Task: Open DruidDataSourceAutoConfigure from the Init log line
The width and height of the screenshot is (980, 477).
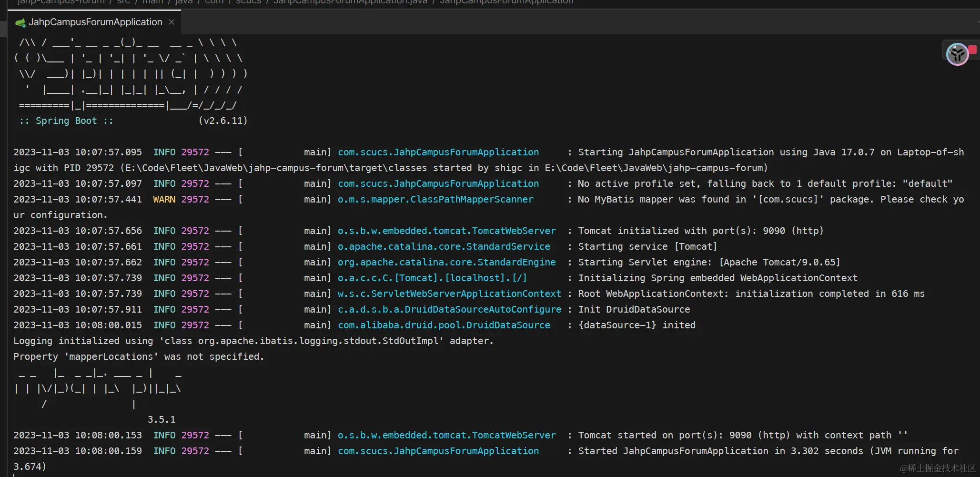Action: [x=449, y=309]
